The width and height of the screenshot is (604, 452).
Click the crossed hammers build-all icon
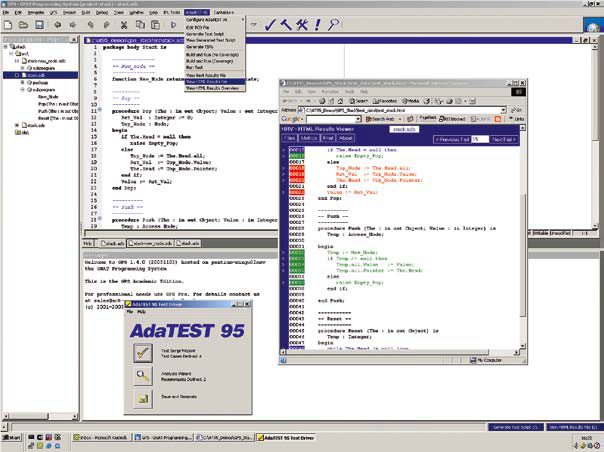[302, 25]
